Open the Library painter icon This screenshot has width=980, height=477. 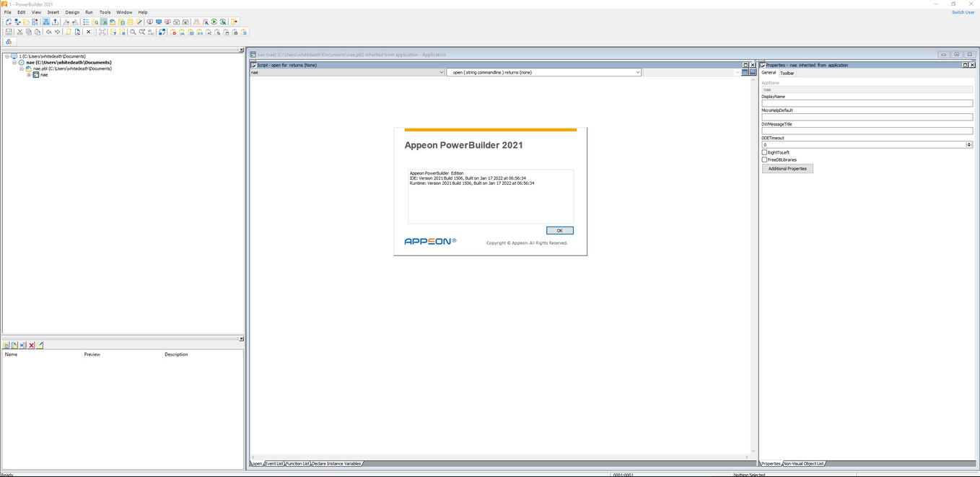(x=113, y=22)
